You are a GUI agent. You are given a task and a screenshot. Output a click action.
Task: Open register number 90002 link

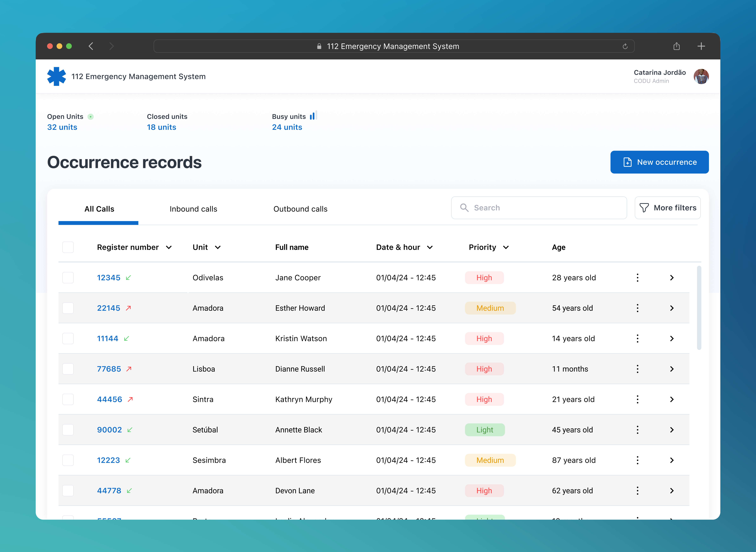point(109,430)
